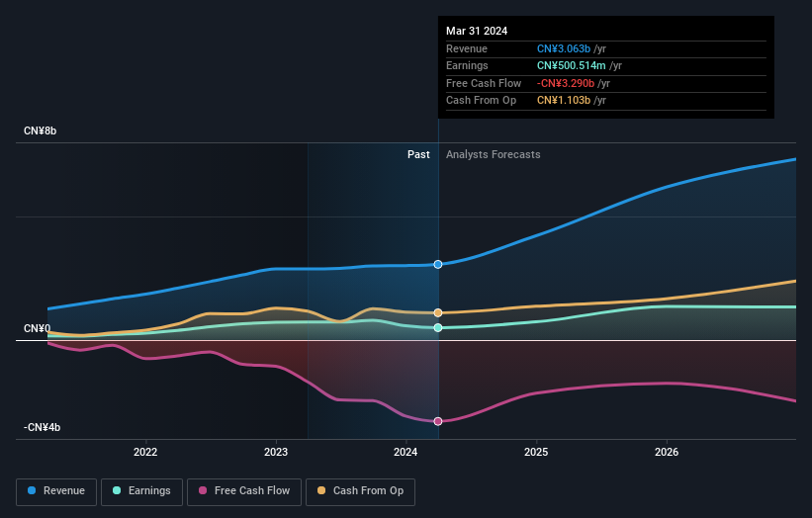Select the Earnings marker on the chart

point(438,327)
